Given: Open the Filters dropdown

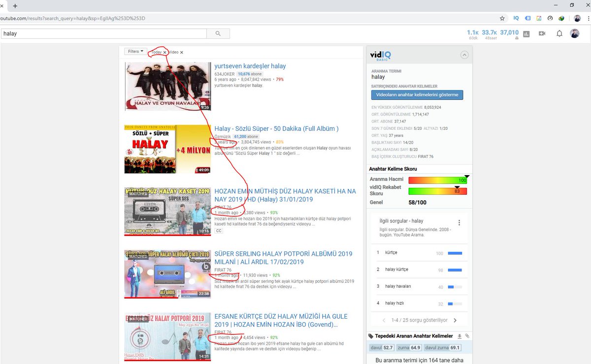Looking at the screenshot, I should (135, 51).
